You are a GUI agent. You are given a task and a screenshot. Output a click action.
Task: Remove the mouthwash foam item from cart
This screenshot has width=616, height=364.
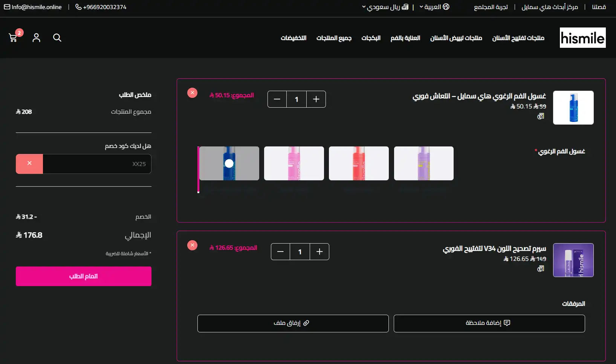tap(192, 93)
